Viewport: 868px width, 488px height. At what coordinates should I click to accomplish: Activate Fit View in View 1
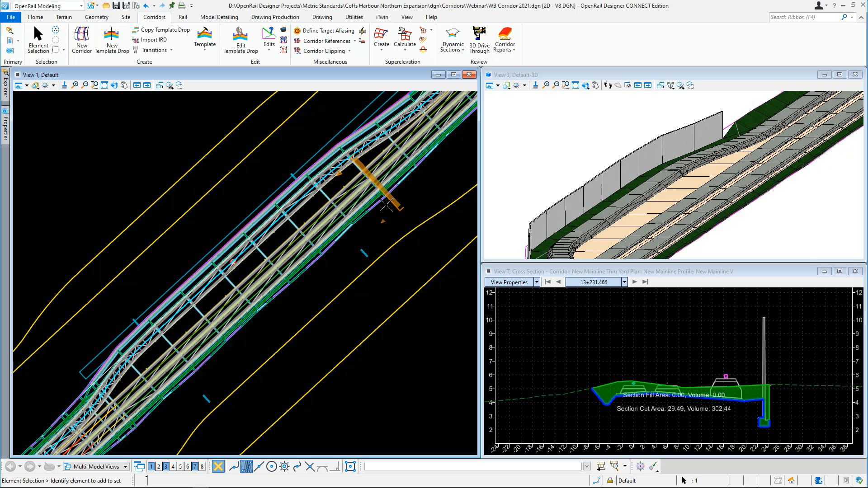[105, 85]
